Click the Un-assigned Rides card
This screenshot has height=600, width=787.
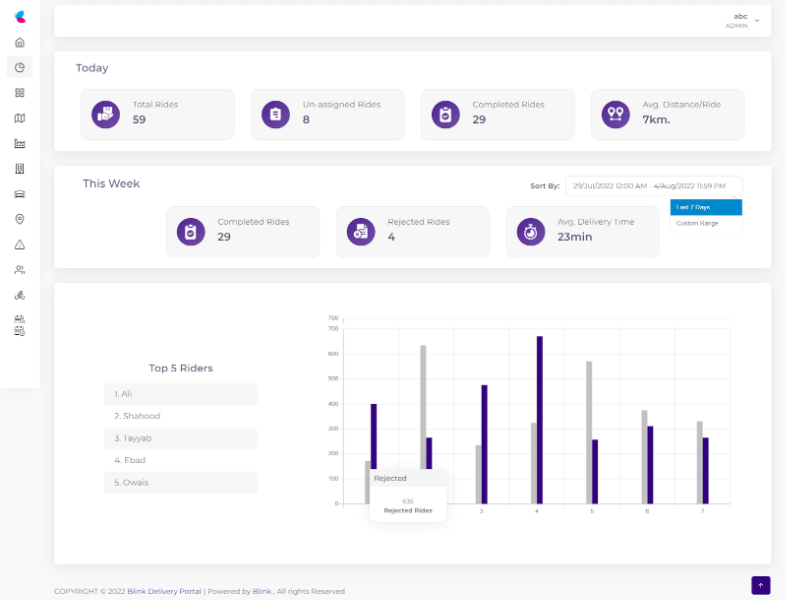pyautogui.click(x=328, y=114)
